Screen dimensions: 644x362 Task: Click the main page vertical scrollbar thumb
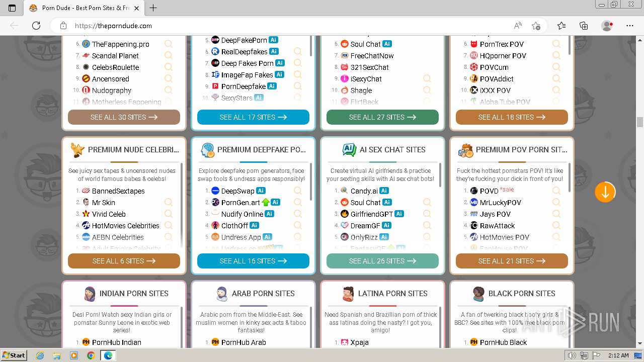click(640, 122)
